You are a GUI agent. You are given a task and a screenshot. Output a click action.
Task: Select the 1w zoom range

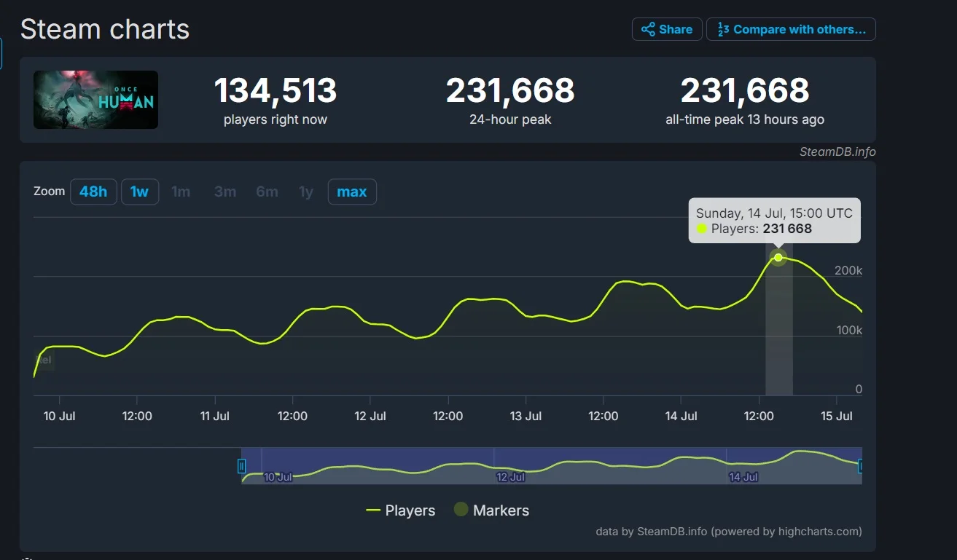tap(139, 192)
